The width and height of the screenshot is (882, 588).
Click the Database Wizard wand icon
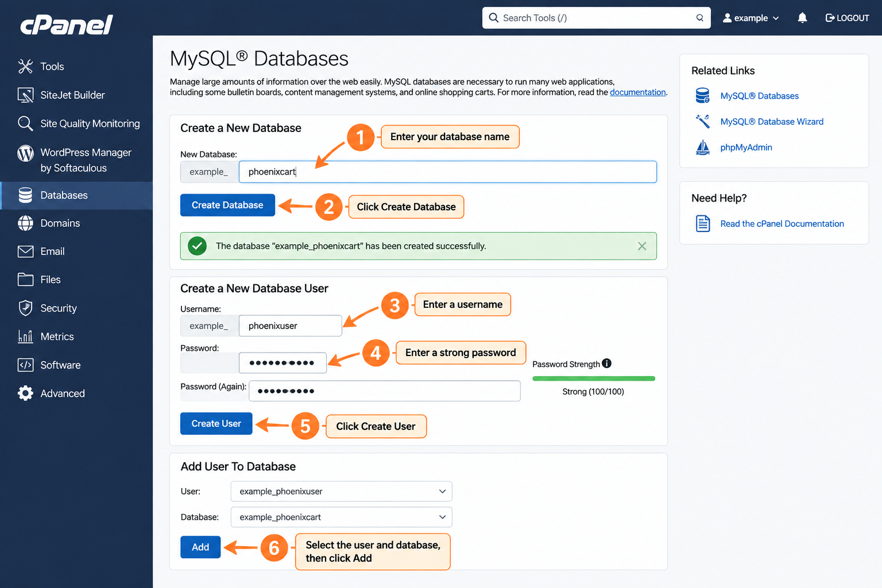pyautogui.click(x=702, y=121)
